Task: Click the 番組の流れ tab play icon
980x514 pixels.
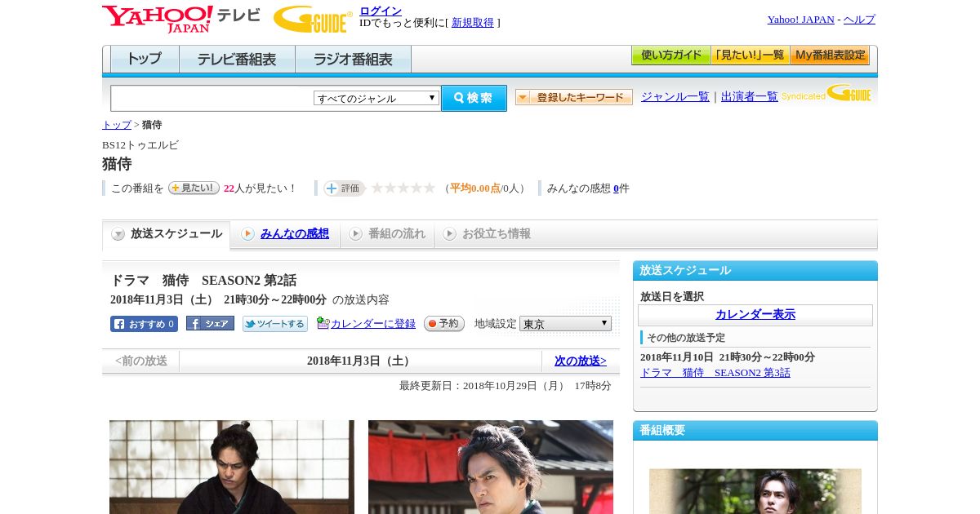Action: pos(355,234)
